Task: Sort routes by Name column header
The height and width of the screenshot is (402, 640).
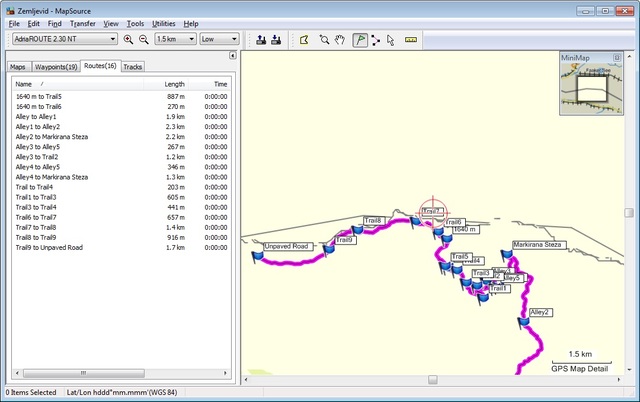Action: tap(78, 84)
